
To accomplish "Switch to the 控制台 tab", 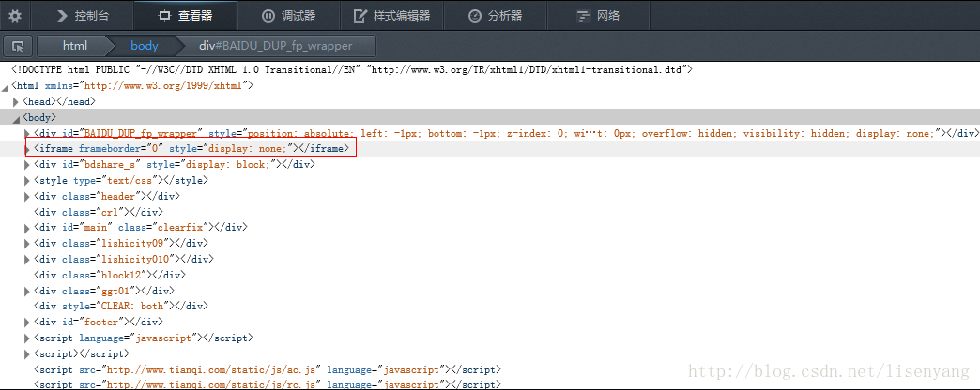I will coord(83,16).
